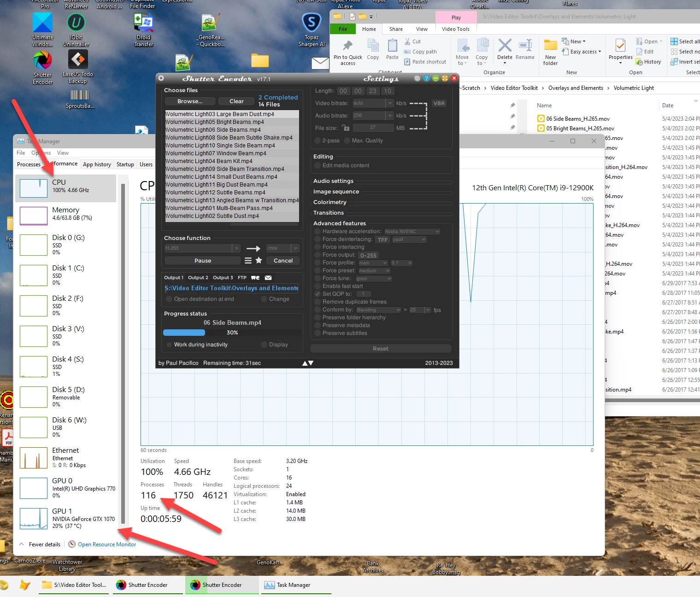Click the hamburger queue menu icon beside Pause
700x597 pixels.
tap(248, 261)
